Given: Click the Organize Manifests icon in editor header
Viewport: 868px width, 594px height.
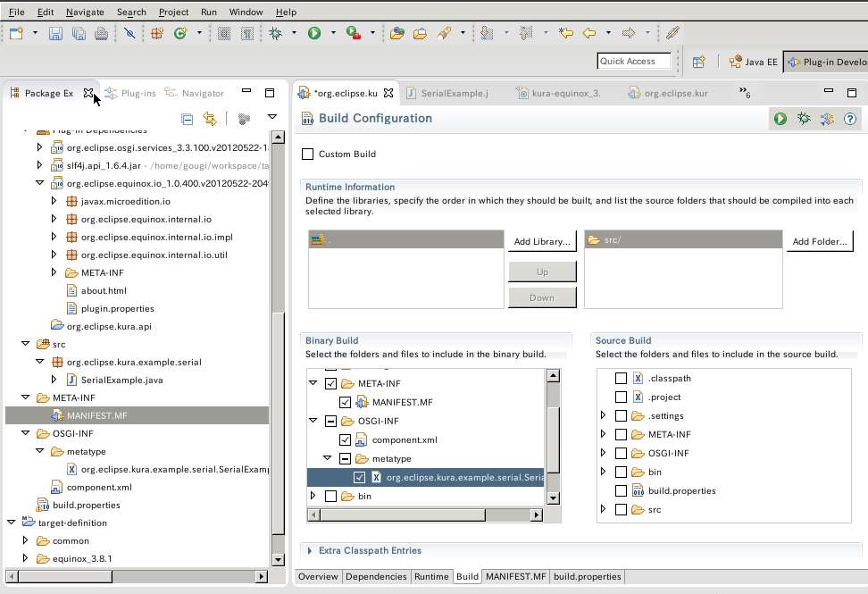Looking at the screenshot, I should coord(827,119).
